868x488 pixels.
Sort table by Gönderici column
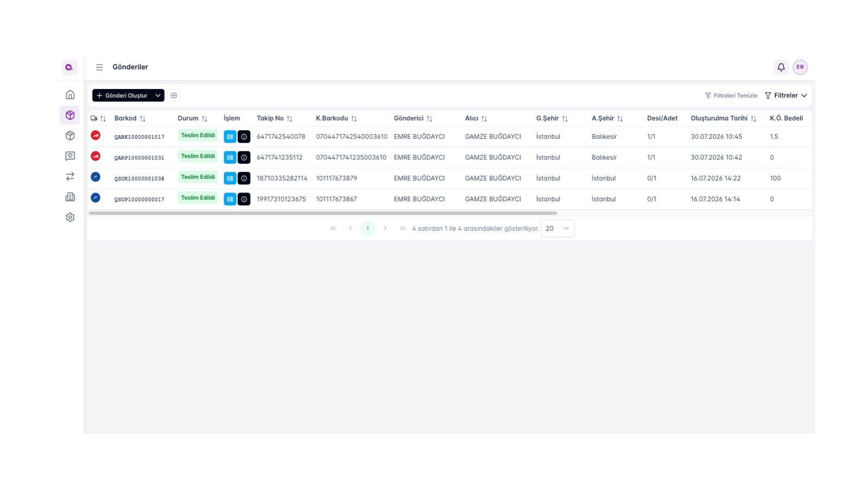click(x=430, y=119)
